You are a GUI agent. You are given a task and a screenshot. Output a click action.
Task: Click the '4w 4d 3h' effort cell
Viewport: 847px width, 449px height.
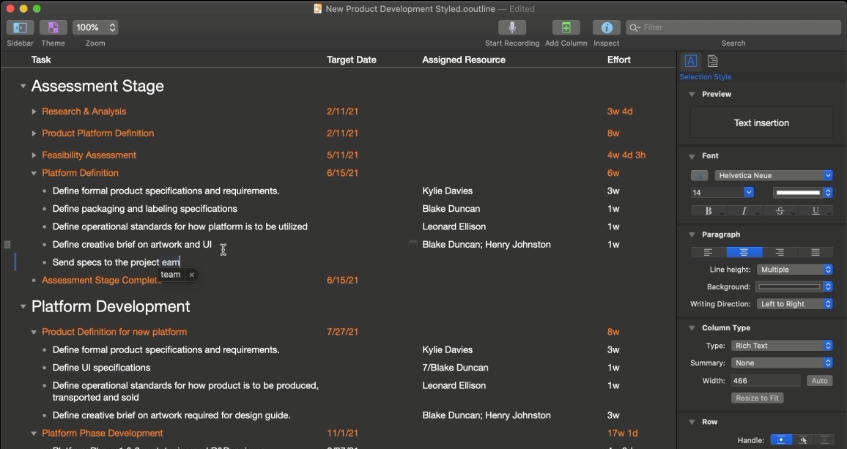626,155
